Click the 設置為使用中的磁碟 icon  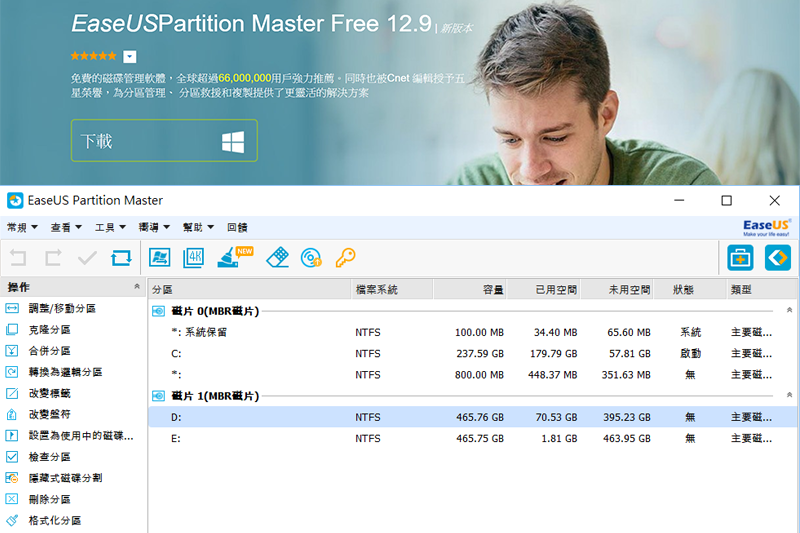12,436
